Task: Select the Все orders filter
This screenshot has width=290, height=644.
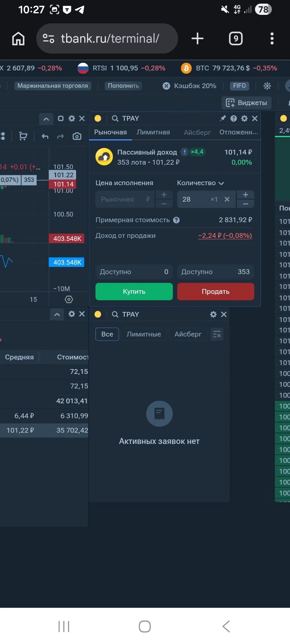Action: (107, 334)
